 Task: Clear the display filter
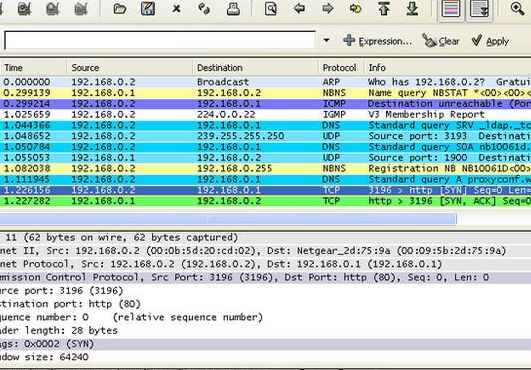[441, 41]
